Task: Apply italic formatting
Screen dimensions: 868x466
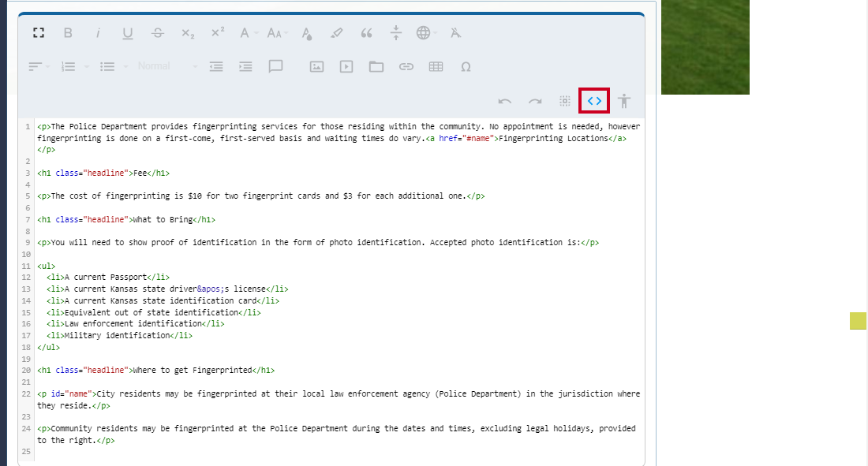Action: pyautogui.click(x=98, y=33)
